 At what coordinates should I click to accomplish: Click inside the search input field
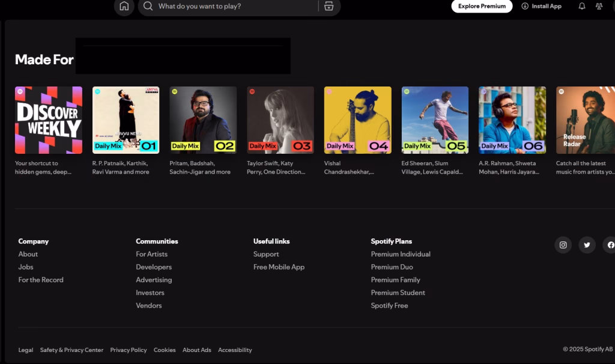click(x=228, y=7)
